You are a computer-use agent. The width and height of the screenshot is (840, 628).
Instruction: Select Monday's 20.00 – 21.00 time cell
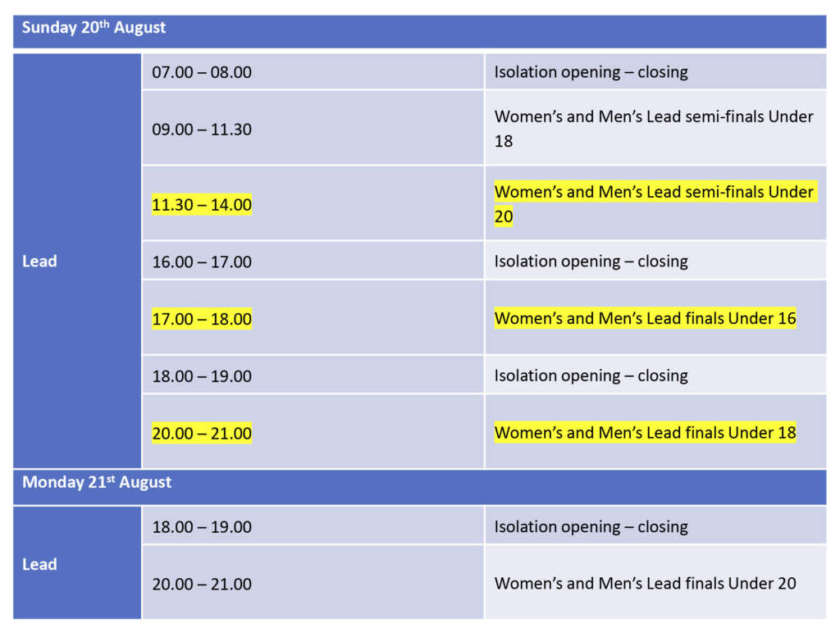coord(202,584)
